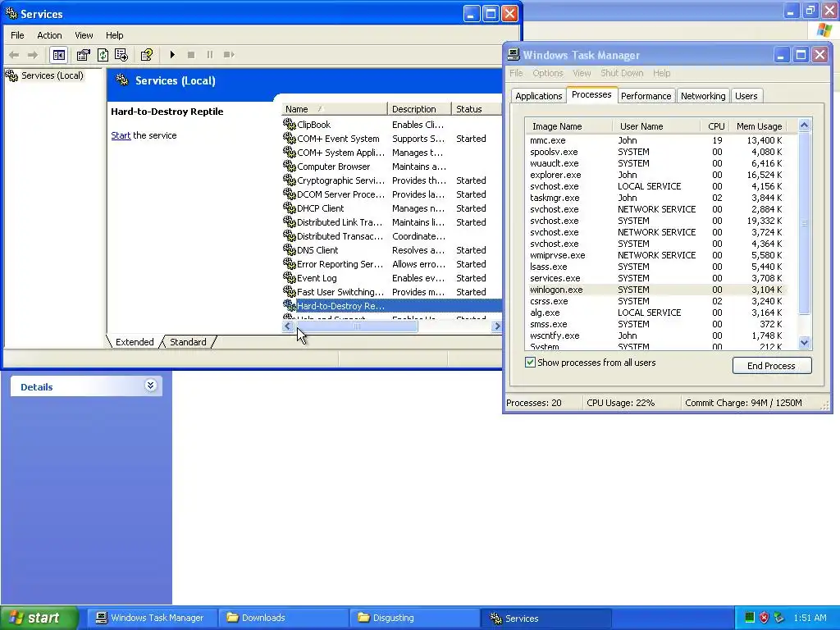Switch to the Performance tab

[x=646, y=96]
